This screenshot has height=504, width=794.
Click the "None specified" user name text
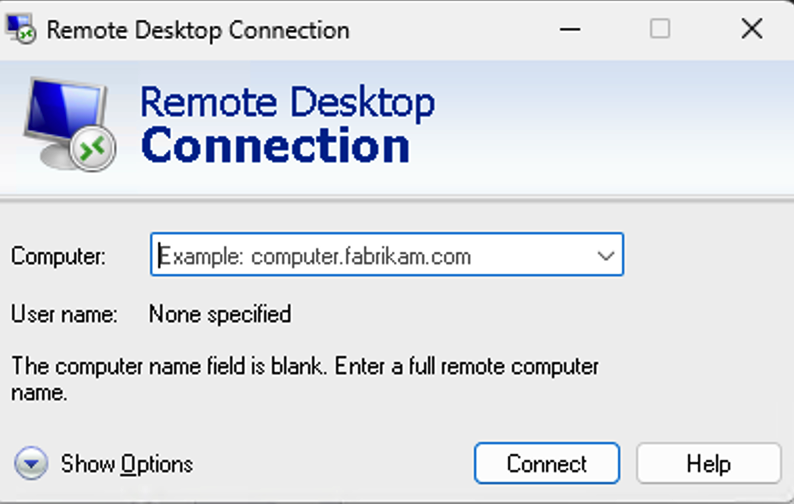click(220, 314)
